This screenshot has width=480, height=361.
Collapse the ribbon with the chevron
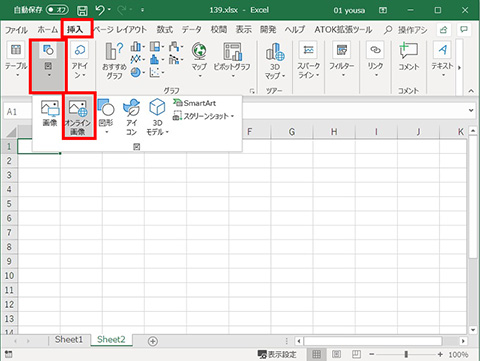[x=471, y=91]
